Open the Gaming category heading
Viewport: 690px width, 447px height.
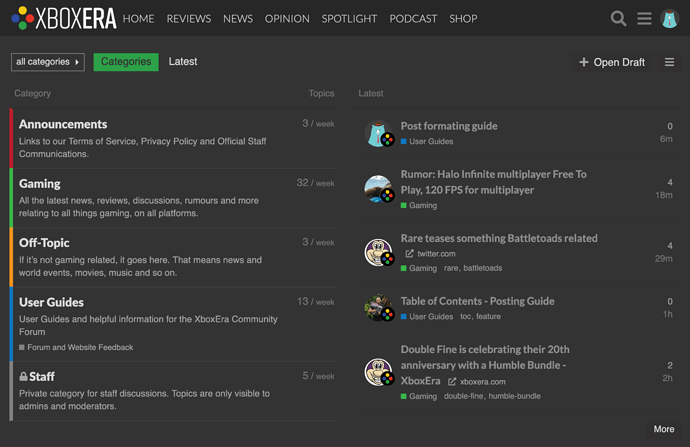40,184
